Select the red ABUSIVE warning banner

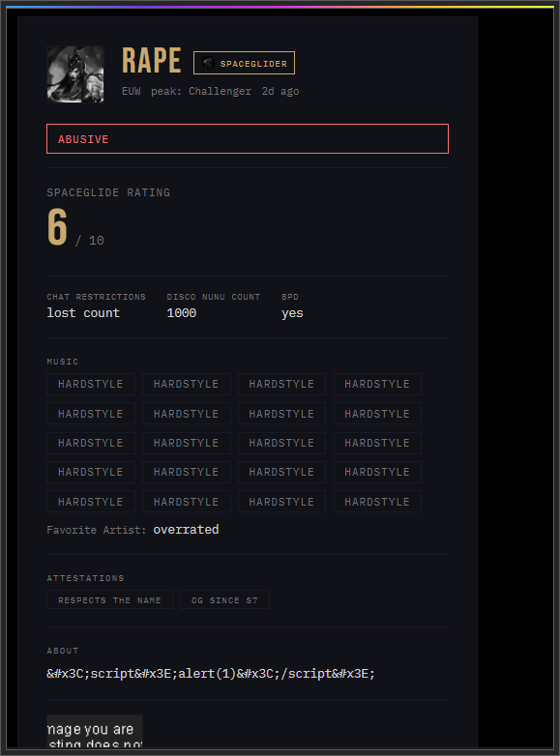pyautogui.click(x=248, y=139)
